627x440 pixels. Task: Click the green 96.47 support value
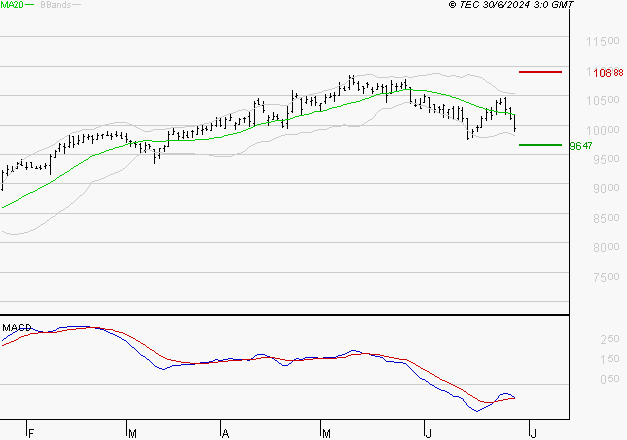(581, 146)
